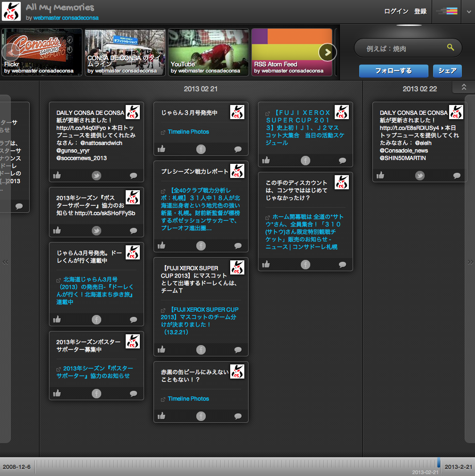Expand the top-right header dropdown arrow
Viewport: 475px width, 476px height.
coord(468,12)
